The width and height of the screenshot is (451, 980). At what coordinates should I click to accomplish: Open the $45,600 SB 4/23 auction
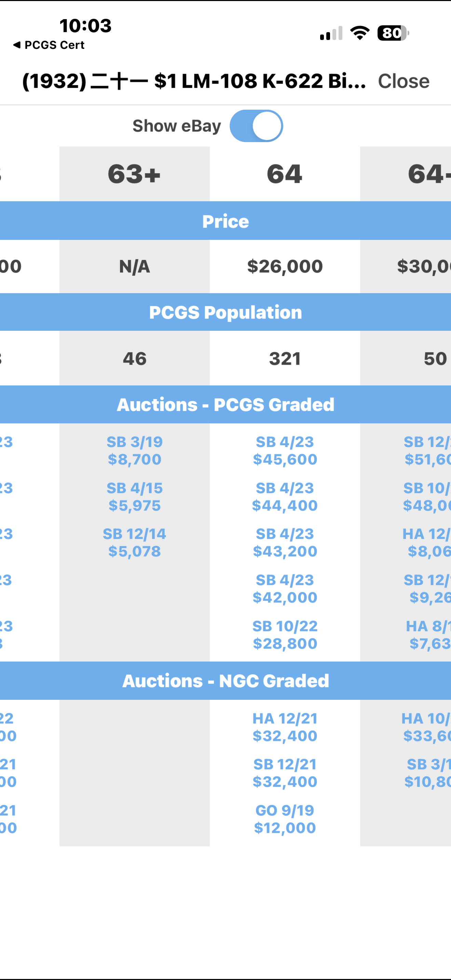[x=285, y=450]
